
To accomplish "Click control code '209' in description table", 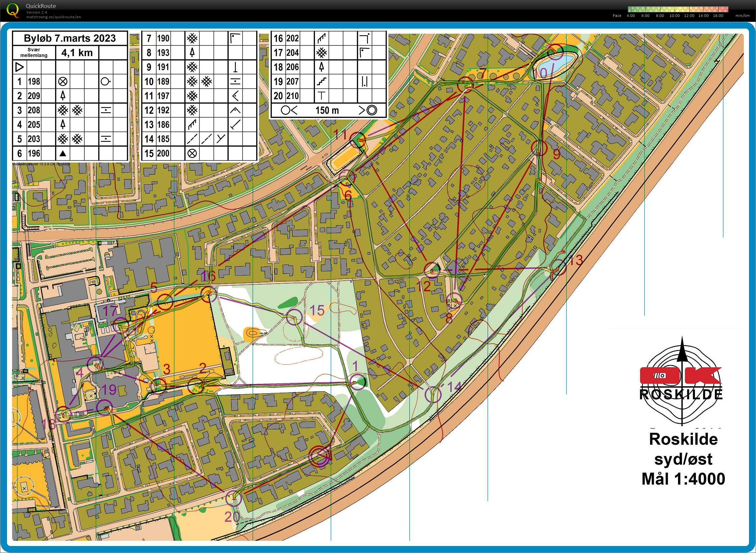I will pos(34,96).
